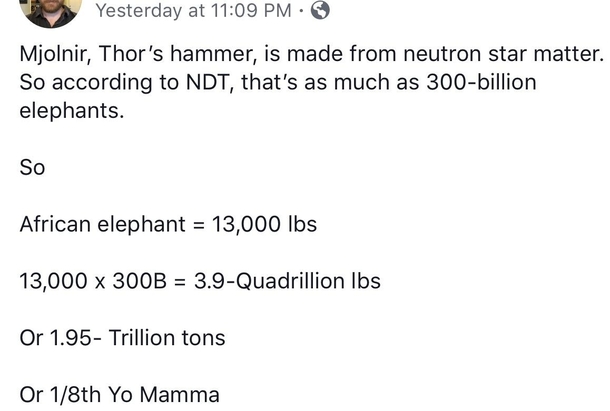Click the Trillion tons text

[167, 337]
